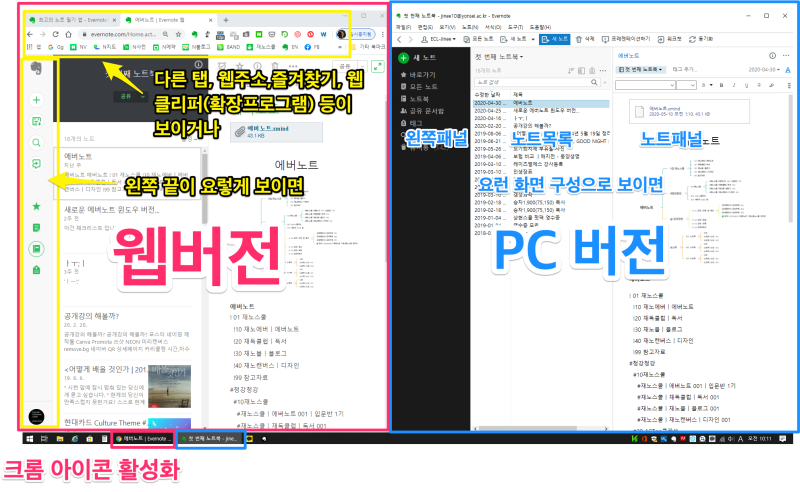Viewport: 800px width, 492px height.
Task: Reload the Chrome page
Action: (x=56, y=34)
